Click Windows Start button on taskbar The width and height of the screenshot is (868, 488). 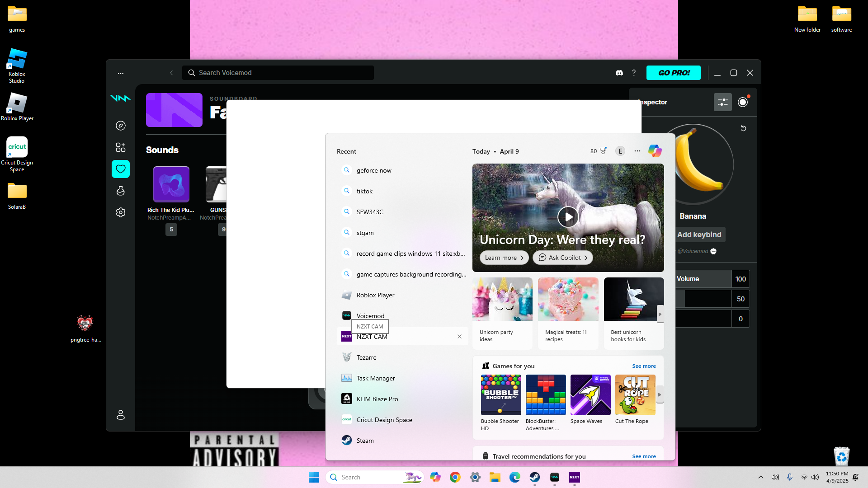tap(314, 477)
